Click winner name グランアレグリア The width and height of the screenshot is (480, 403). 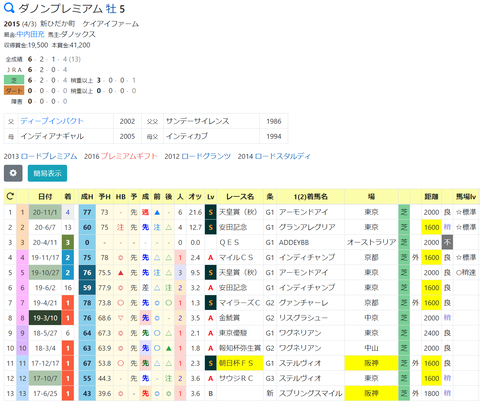click(307, 227)
